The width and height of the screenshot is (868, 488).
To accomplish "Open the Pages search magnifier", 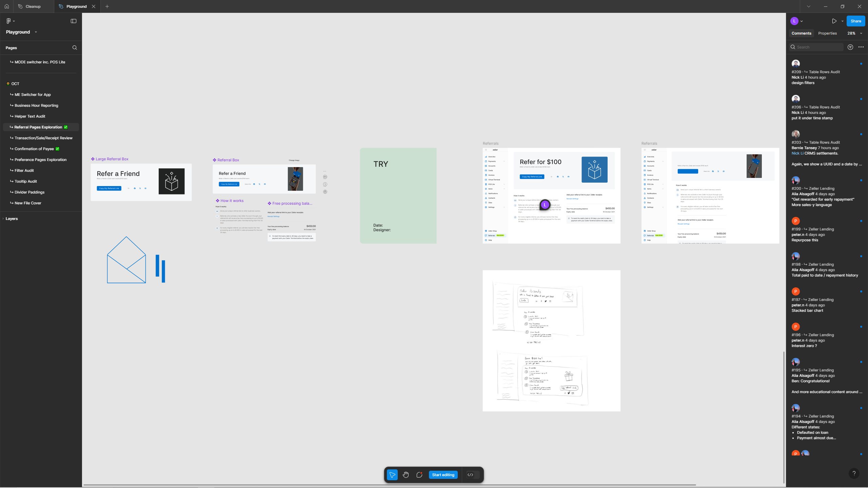I will click(x=74, y=47).
